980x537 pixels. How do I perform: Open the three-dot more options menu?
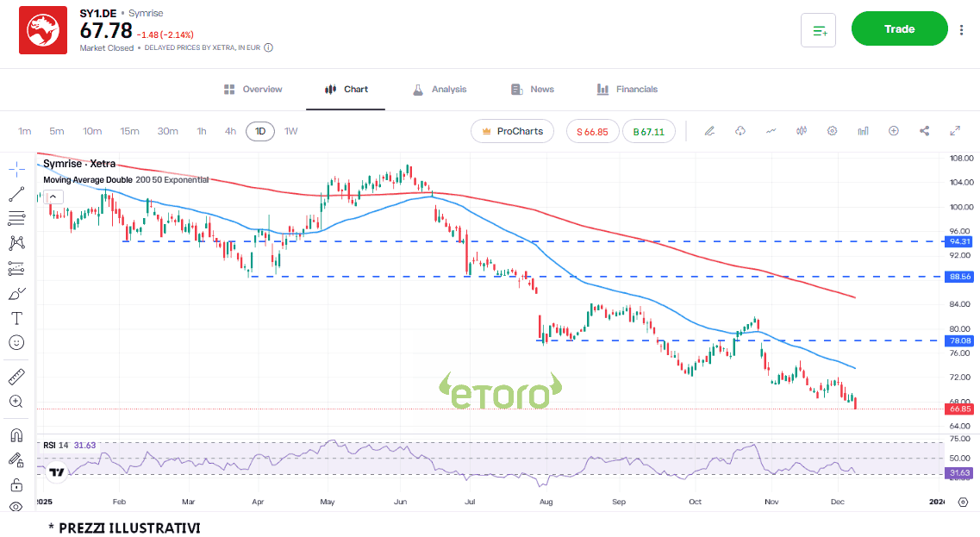pos(962,29)
